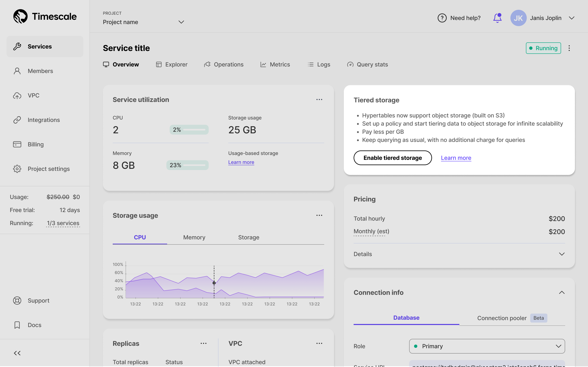This screenshot has height=367, width=588.
Task: Click the Timescale logo
Action: 45,17
